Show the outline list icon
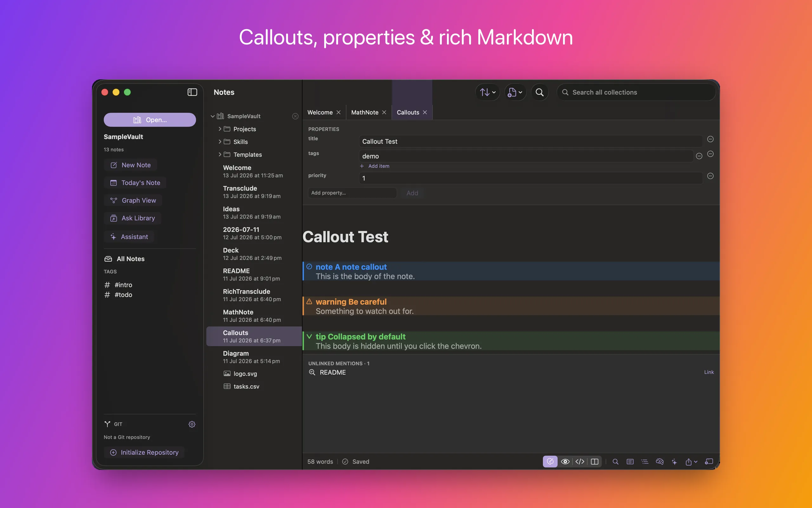 645,462
